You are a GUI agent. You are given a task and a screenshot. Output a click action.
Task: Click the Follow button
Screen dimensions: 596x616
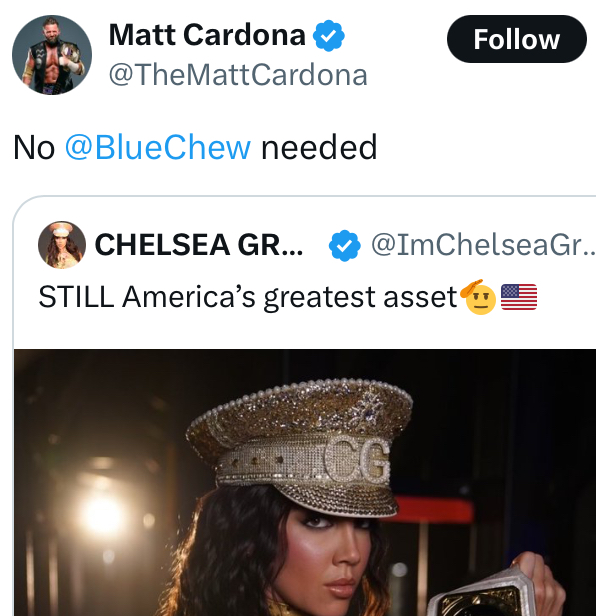click(x=517, y=39)
